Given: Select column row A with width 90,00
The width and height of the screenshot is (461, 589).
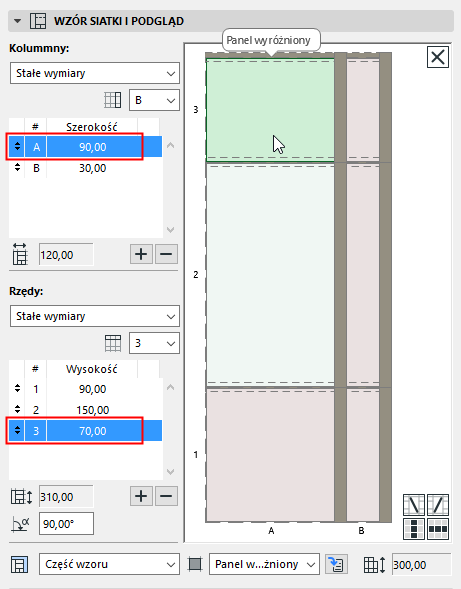Looking at the screenshot, I should click(x=86, y=147).
